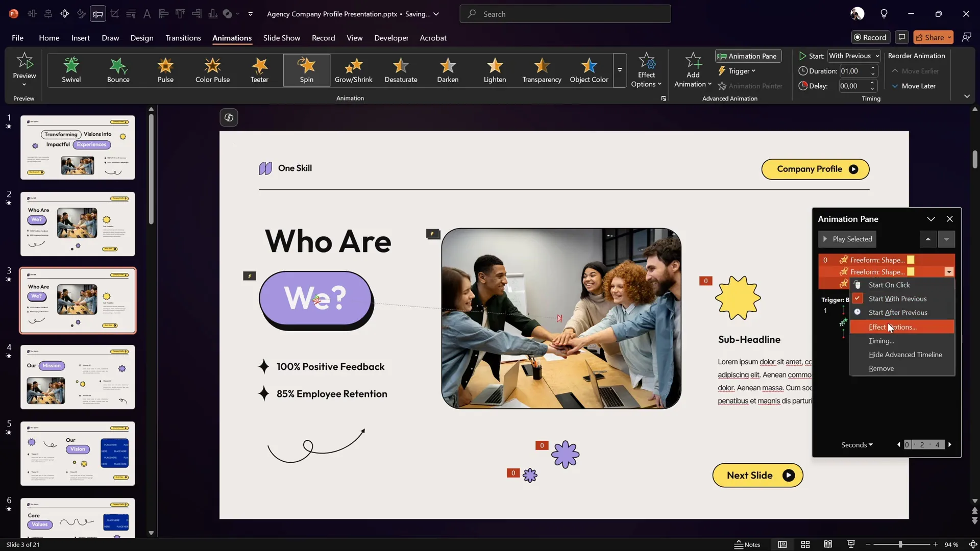Apply the Spin animation
This screenshot has height=551, width=980.
pos(306,70)
